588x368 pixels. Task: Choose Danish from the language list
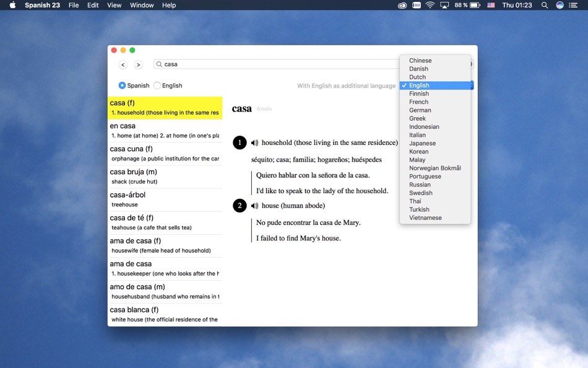[435, 69]
